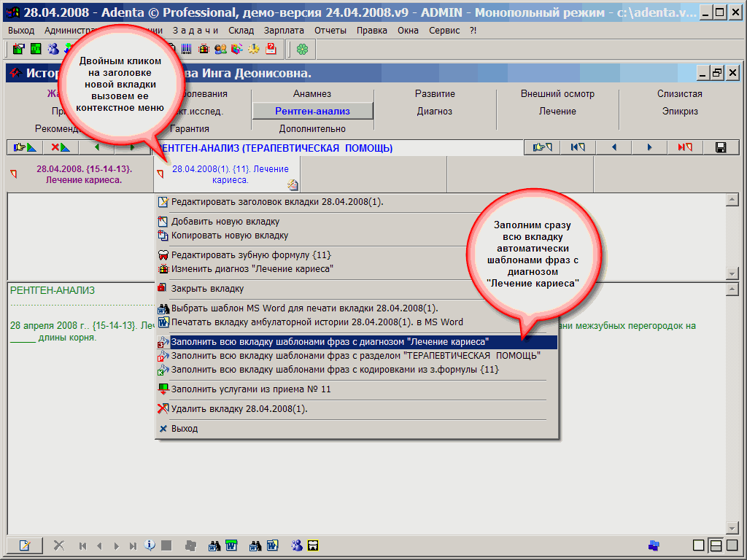Switch to the Диагноз section tab
This screenshot has width=747, height=560.
pyautogui.click(x=435, y=112)
